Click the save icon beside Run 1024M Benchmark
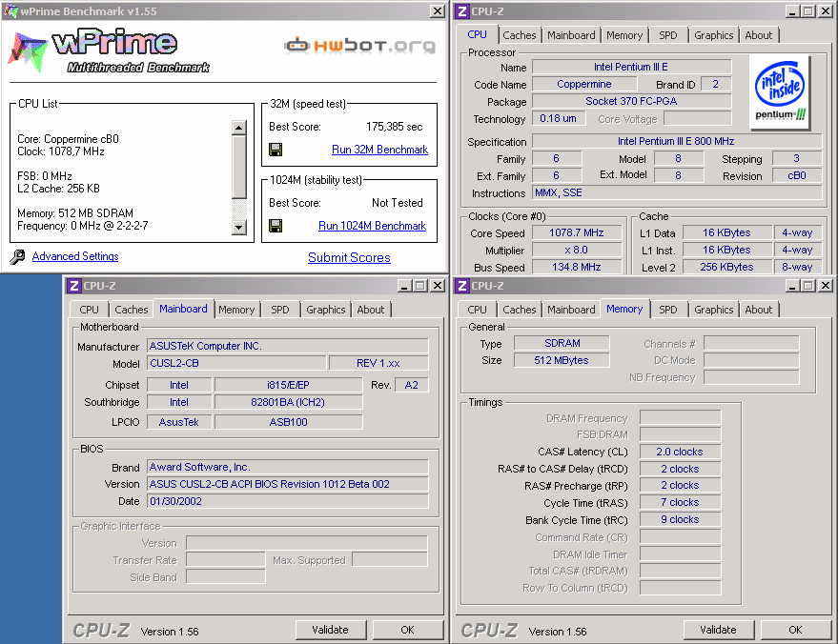838x644 pixels. coord(276,226)
